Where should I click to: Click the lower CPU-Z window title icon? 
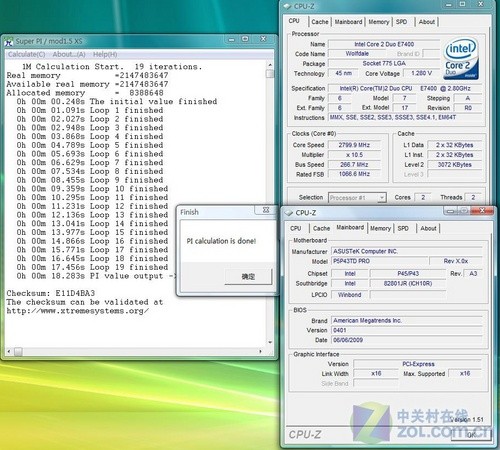click(289, 213)
